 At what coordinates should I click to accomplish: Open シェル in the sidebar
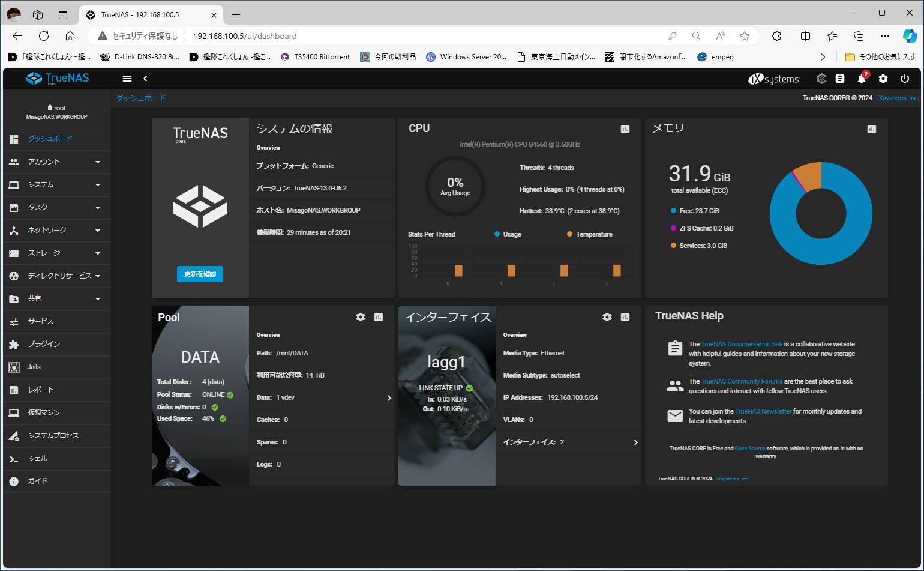point(57,458)
